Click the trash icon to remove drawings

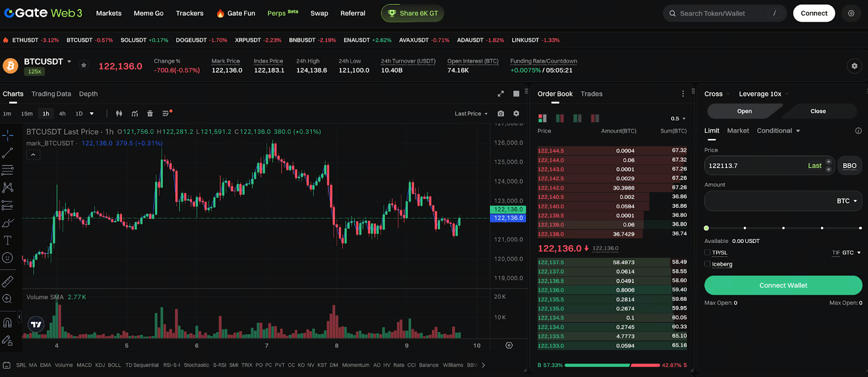click(x=150, y=113)
